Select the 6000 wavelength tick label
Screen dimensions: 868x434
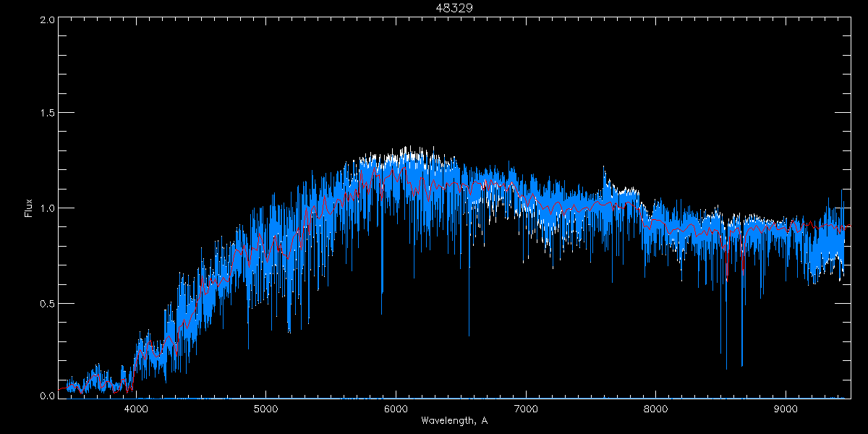396,409
